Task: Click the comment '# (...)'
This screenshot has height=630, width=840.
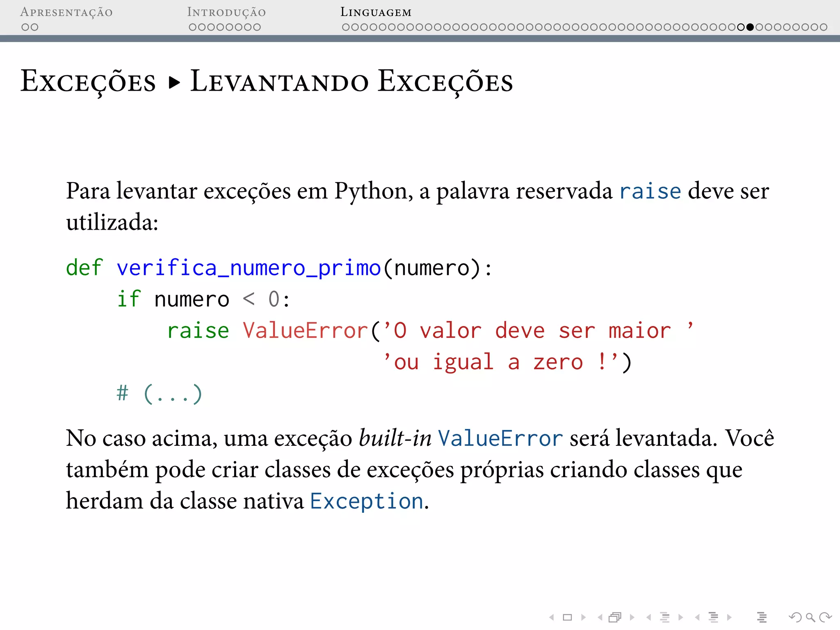Action: coord(160,394)
